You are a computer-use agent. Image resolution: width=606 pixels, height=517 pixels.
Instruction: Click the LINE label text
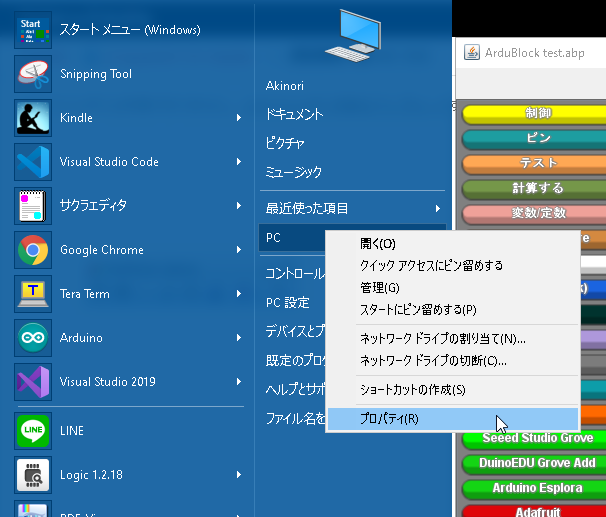coord(72,431)
